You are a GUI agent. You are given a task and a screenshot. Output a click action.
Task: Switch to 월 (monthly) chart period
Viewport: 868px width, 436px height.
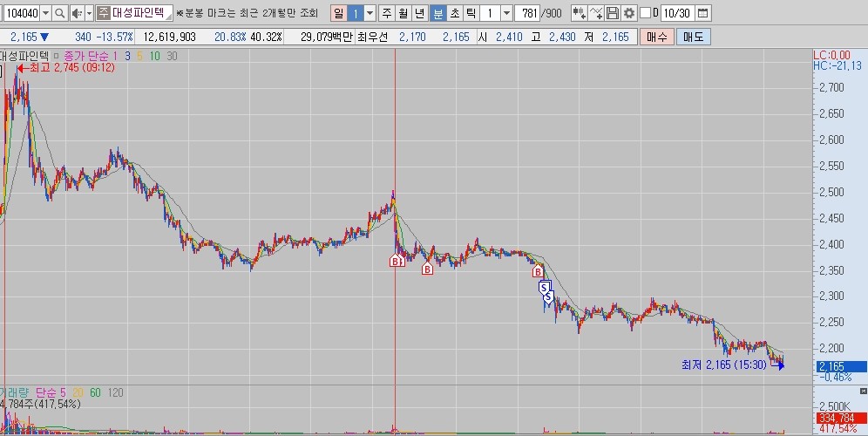pyautogui.click(x=403, y=13)
